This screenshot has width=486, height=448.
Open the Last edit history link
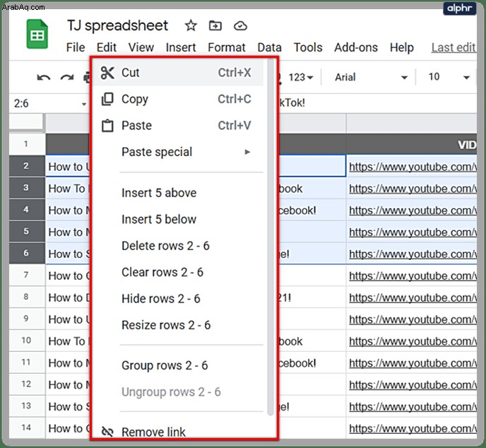pos(454,47)
